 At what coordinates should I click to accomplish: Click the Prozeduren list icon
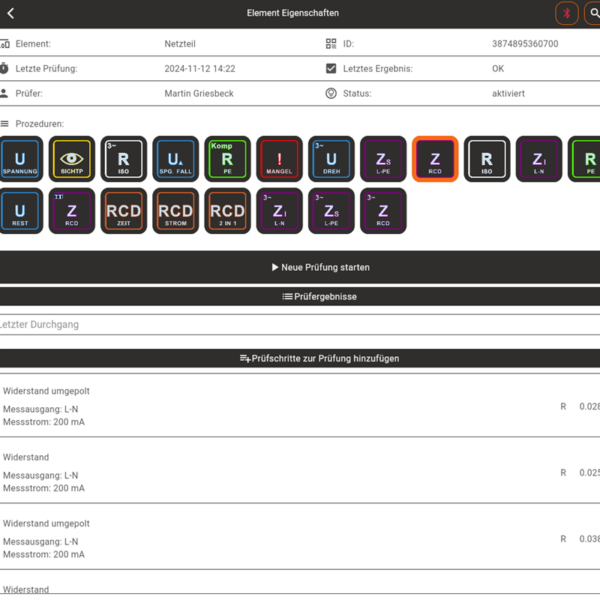pyautogui.click(x=5, y=124)
